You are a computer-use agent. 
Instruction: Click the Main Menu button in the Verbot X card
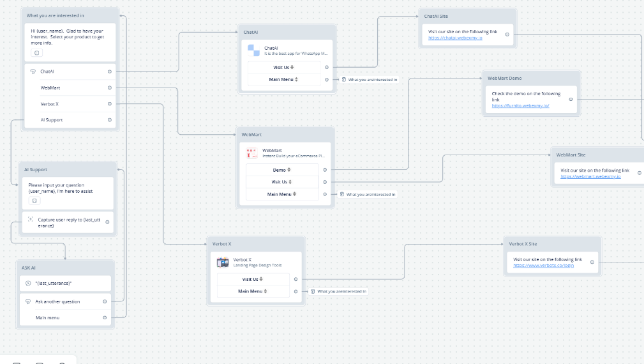(253, 291)
